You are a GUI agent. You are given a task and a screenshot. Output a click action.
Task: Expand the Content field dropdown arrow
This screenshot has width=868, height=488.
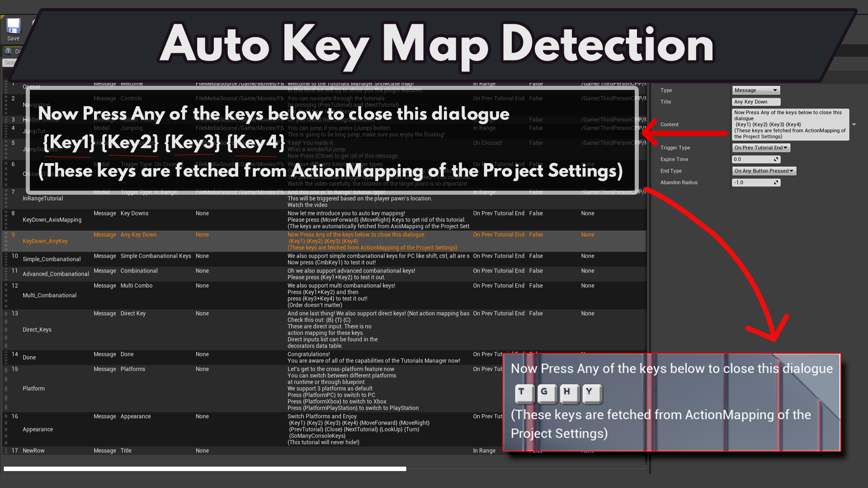click(854, 125)
